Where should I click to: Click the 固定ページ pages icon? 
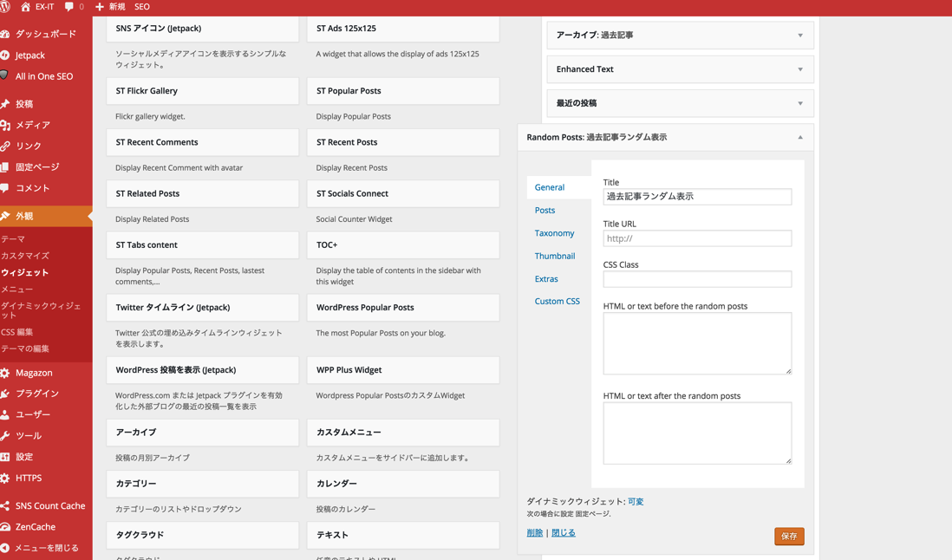coord(5,166)
